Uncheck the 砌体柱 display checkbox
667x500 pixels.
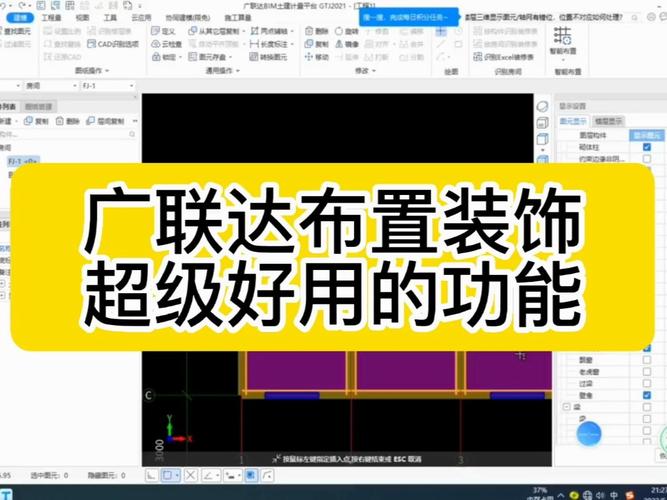click(x=647, y=147)
